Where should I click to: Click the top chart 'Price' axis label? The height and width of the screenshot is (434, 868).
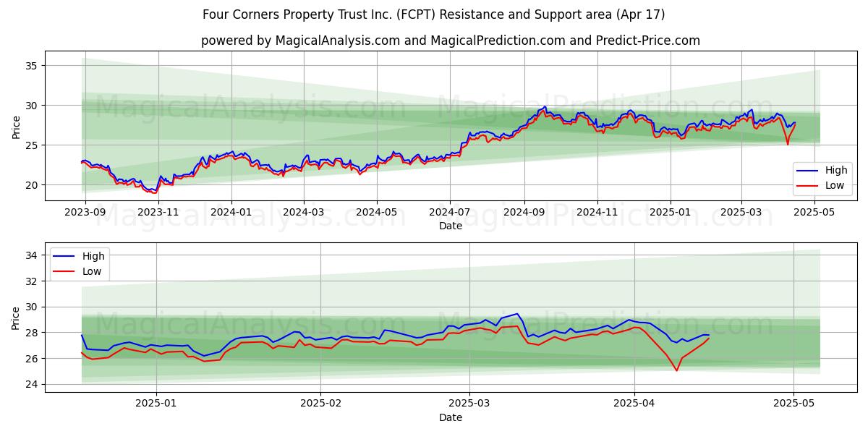click(x=16, y=126)
